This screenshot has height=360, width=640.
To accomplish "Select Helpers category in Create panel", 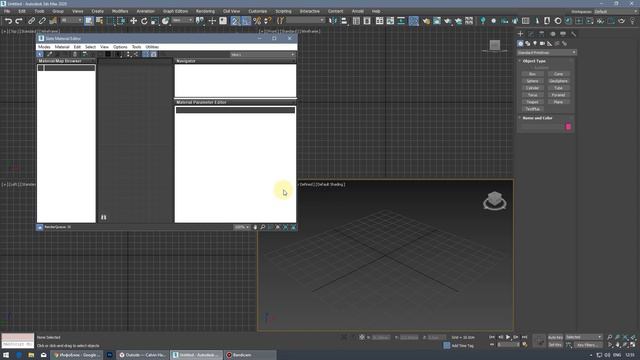I will pos(549,43).
